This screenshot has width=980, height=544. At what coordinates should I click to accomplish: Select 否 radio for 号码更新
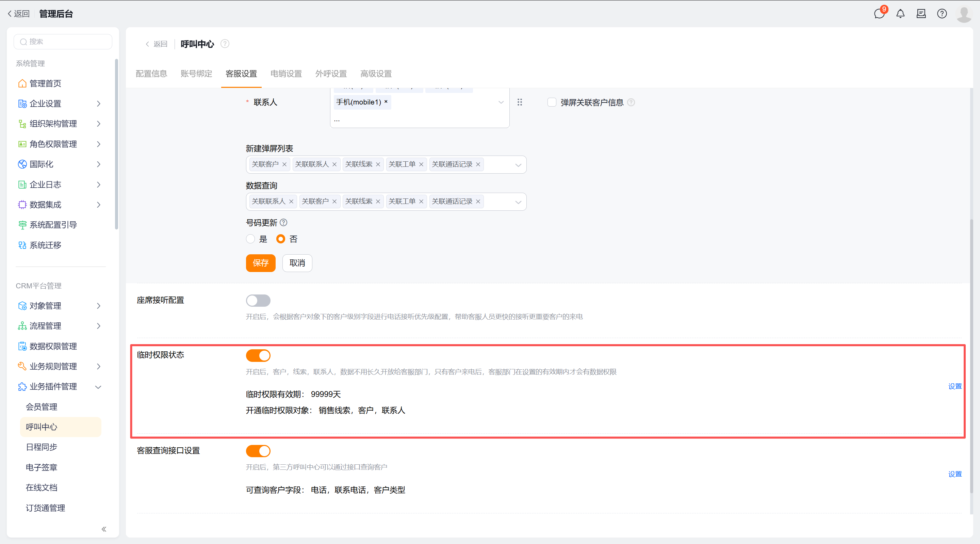tap(281, 239)
